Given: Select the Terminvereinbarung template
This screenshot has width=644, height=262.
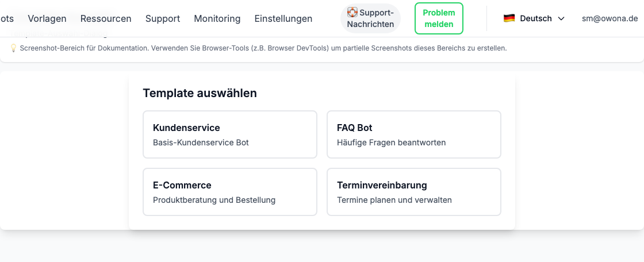Looking at the screenshot, I should (x=414, y=192).
